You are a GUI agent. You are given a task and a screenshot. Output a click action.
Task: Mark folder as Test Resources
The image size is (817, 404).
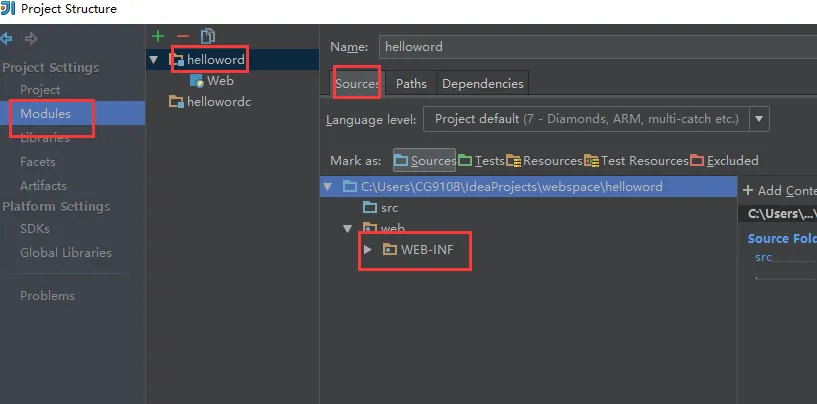coord(636,161)
